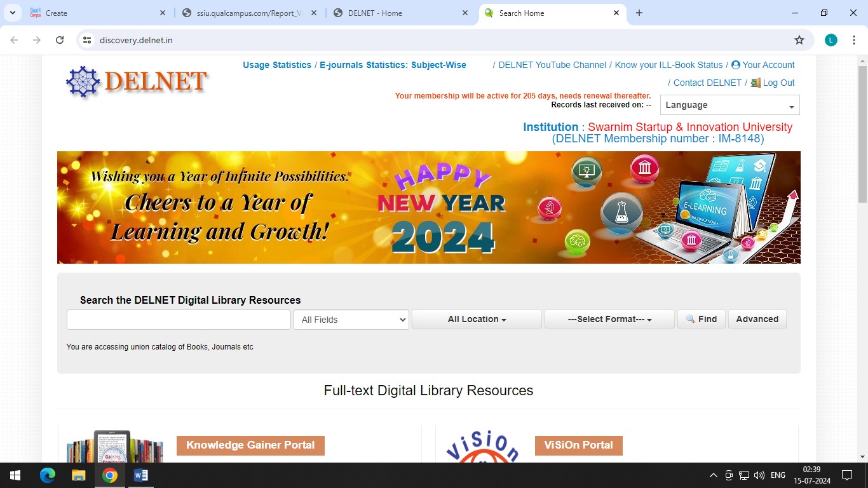Click Knowledge Gainer books thumbnail

tap(114, 446)
